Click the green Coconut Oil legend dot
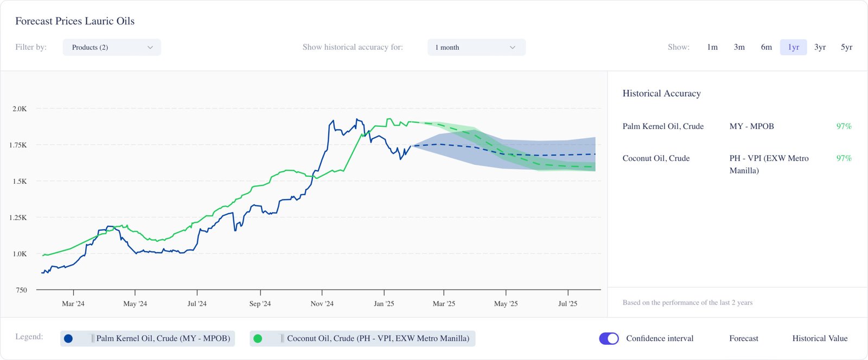The height and width of the screenshot is (360, 868). pos(258,338)
